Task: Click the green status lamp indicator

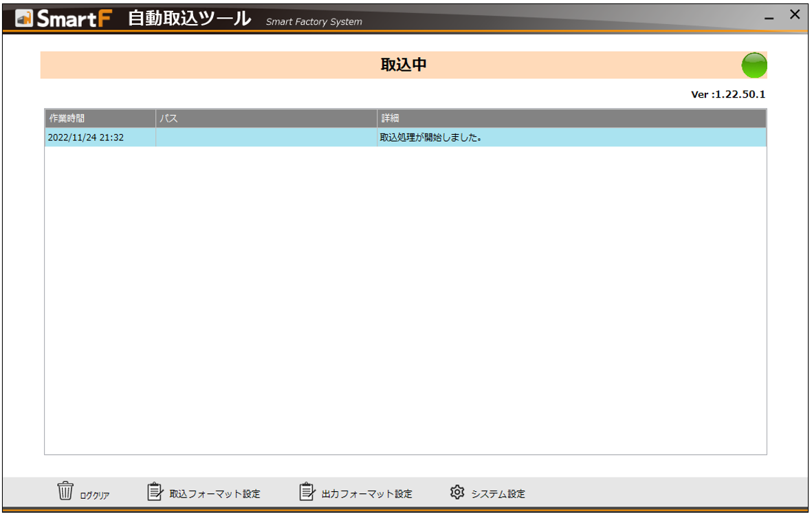Action: (x=753, y=65)
